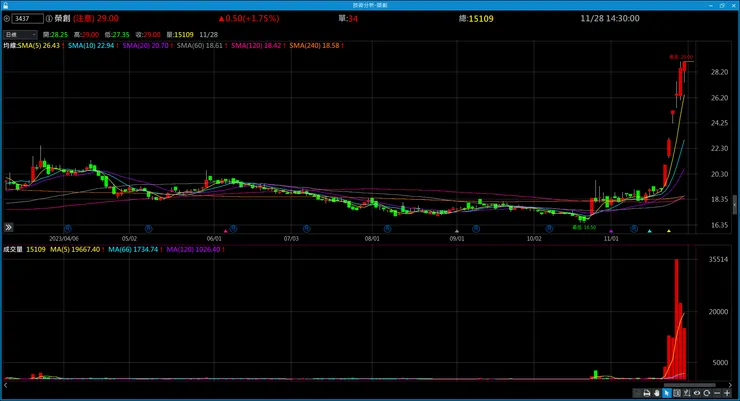Click the monthly marker circle near 08/01
This screenshot has width=740, height=401.
click(x=387, y=229)
